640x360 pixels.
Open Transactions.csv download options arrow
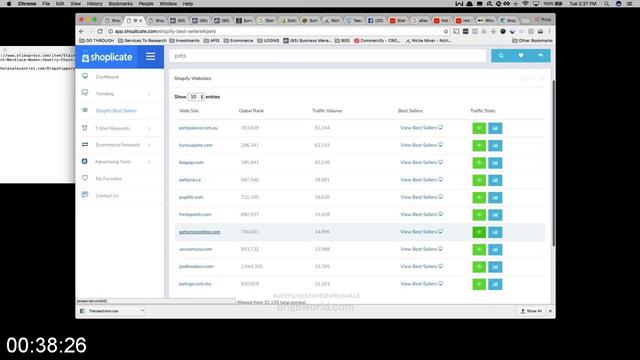pyautogui.click(x=142, y=311)
